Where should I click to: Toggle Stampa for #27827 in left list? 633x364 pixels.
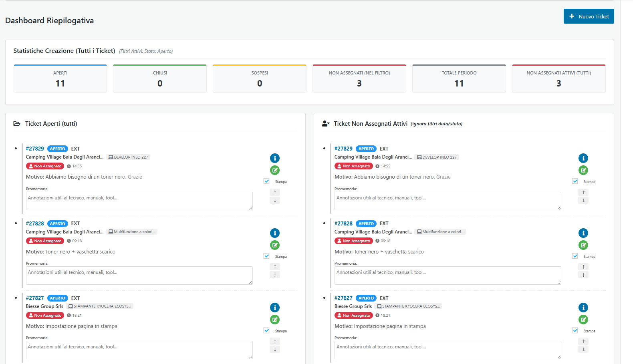(x=266, y=330)
